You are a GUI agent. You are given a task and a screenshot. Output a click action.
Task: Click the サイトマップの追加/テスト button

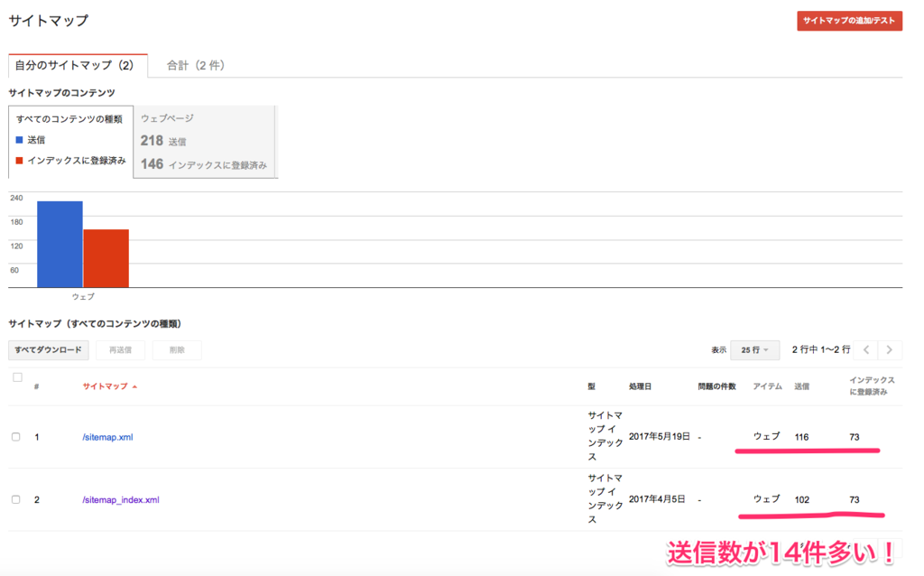[849, 21]
